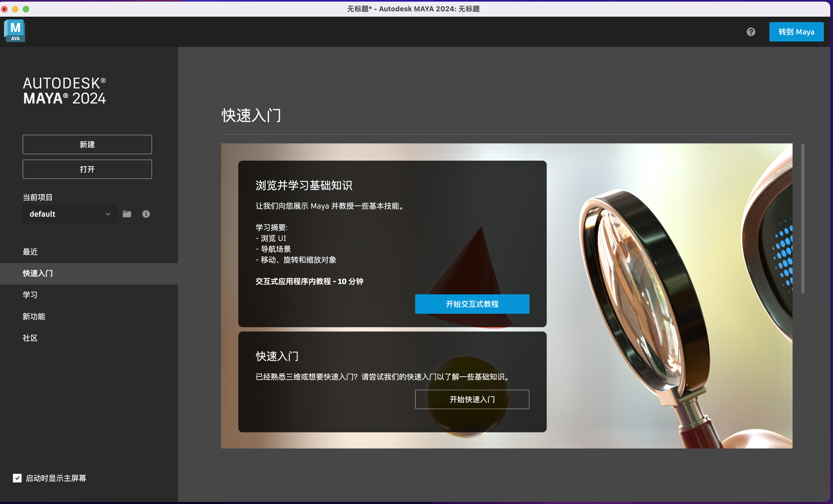Open the 最近 section
Screen dimensions: 833x504
click(30, 252)
